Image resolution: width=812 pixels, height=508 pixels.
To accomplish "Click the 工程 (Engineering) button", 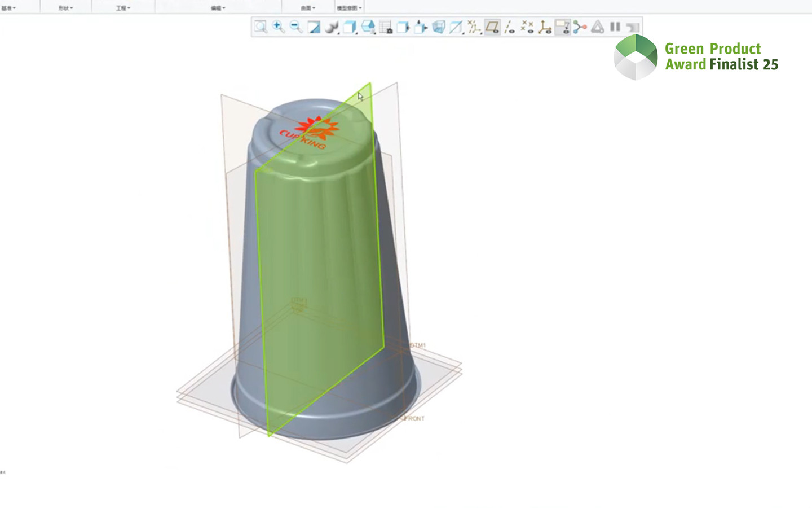I will tap(121, 8).
